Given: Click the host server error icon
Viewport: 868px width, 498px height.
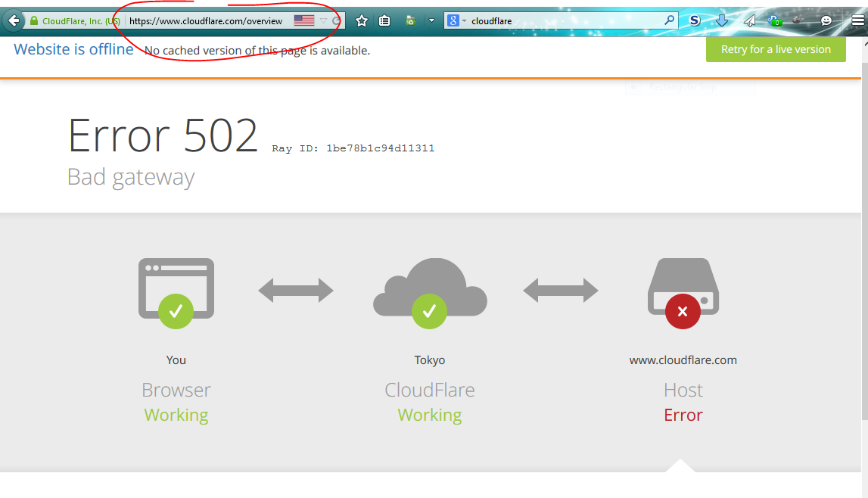Looking at the screenshot, I should [x=683, y=293].
